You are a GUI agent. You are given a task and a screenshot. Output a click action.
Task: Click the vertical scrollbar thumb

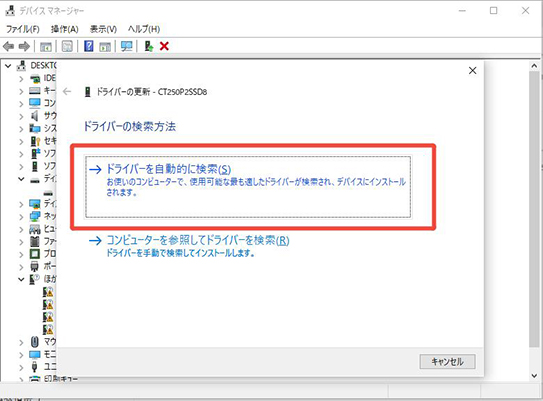tap(534, 209)
